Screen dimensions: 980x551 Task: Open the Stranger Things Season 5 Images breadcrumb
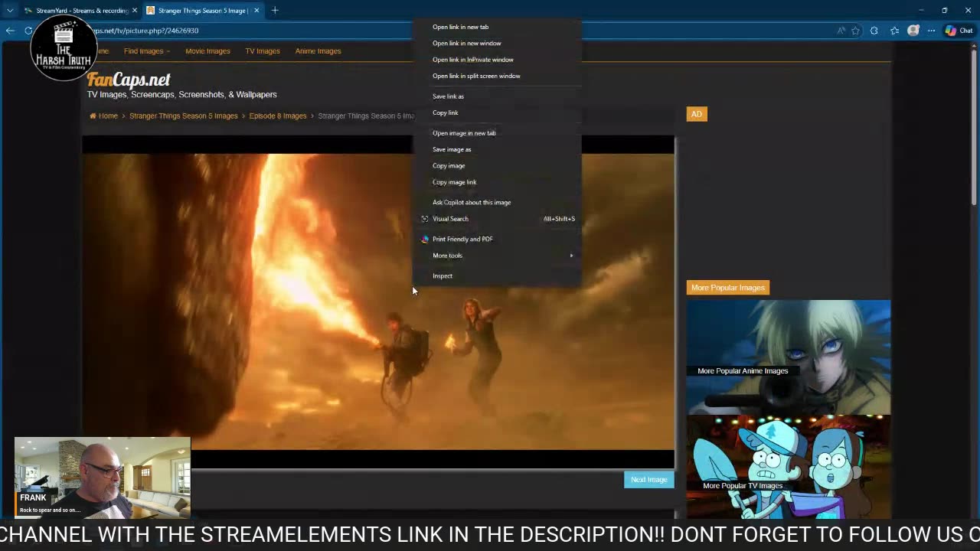coord(183,116)
